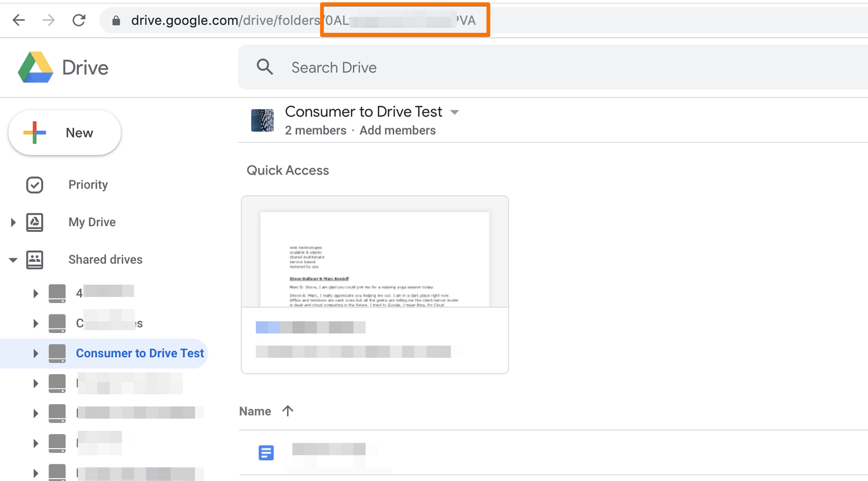Open My Drive in the sidebar
The image size is (868, 481).
click(92, 222)
